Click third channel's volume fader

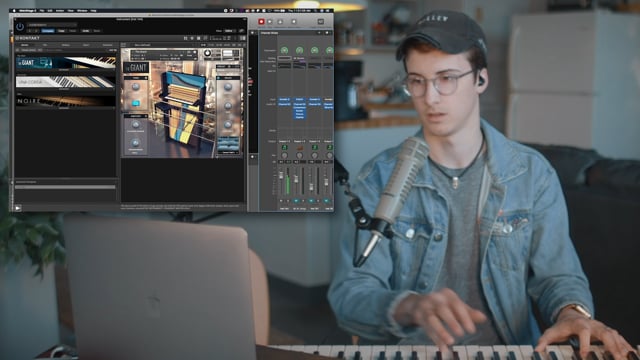[311, 187]
